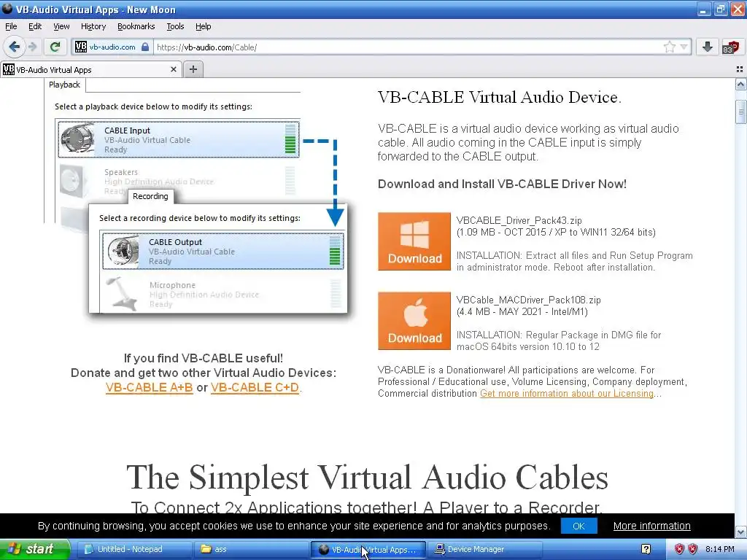
Task: Select the VB-Audio Virtual Apps browser tab
Action: 90,69
